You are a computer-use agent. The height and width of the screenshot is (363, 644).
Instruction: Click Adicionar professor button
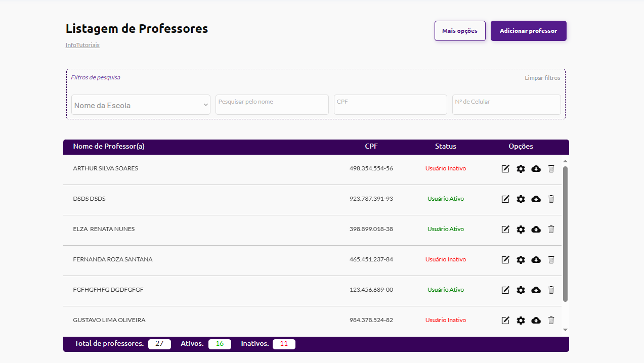(529, 31)
